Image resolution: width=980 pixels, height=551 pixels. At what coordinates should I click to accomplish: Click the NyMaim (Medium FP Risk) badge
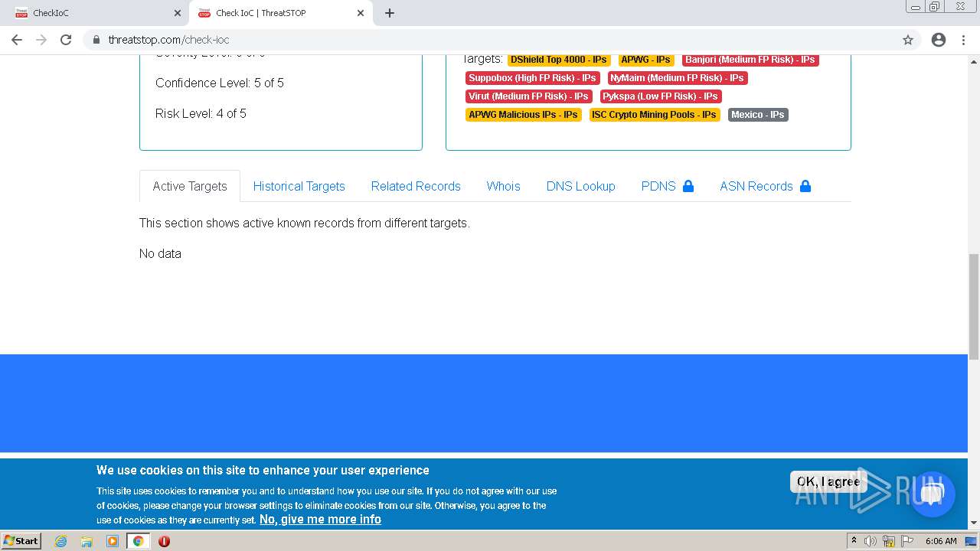point(677,78)
